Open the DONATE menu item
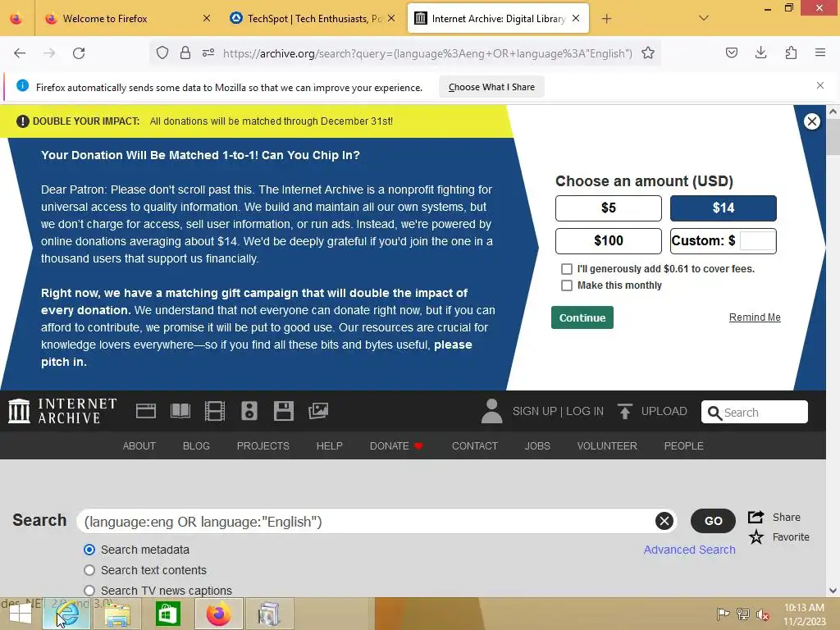840x630 pixels. (x=396, y=445)
